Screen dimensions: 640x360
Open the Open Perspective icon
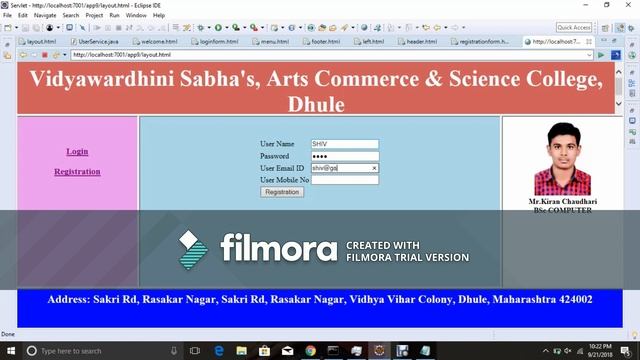[x=605, y=28]
